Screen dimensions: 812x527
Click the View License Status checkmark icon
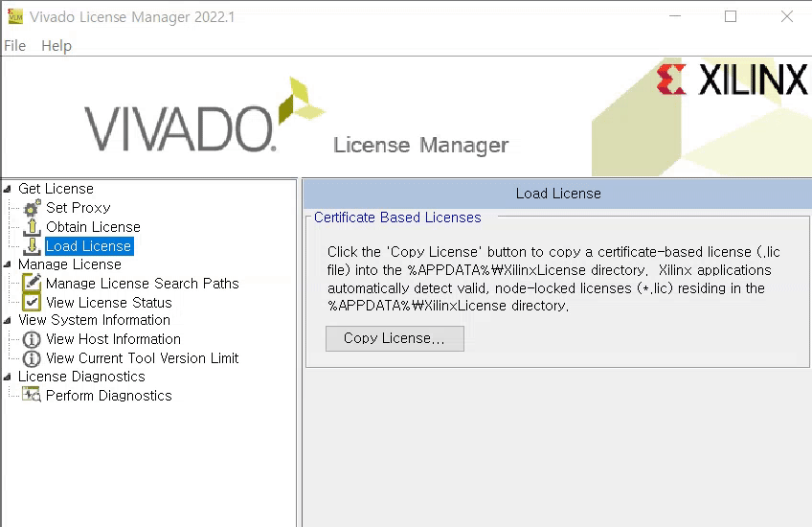coord(32,302)
